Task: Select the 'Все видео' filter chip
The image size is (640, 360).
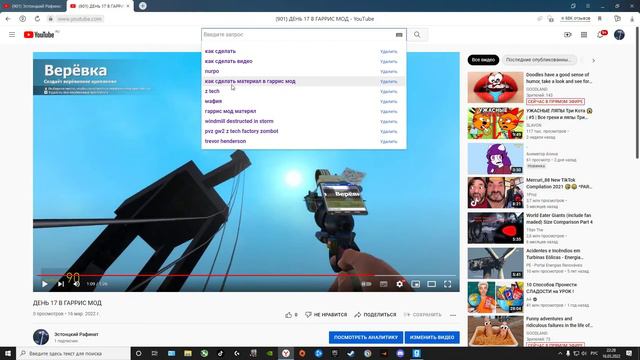Action: coord(483,60)
